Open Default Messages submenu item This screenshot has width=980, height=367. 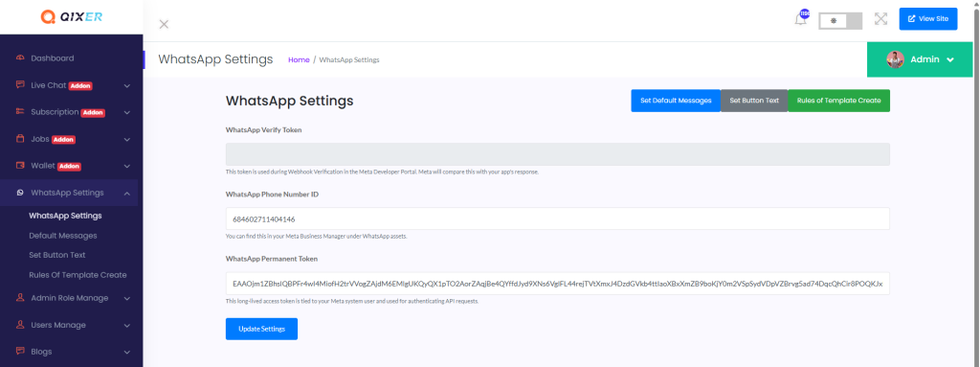(63, 236)
